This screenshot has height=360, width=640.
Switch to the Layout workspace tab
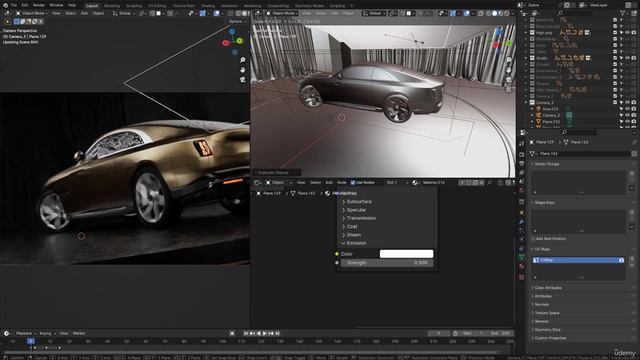92,6
